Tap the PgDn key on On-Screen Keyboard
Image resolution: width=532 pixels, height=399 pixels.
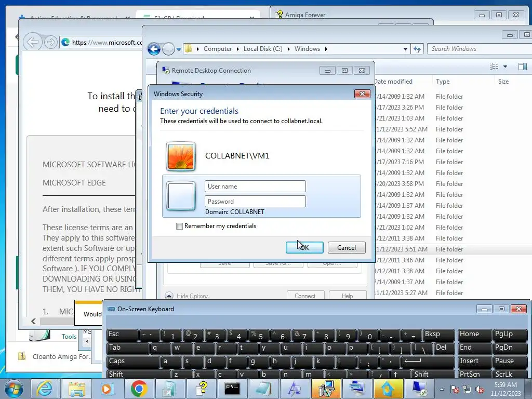(510, 348)
